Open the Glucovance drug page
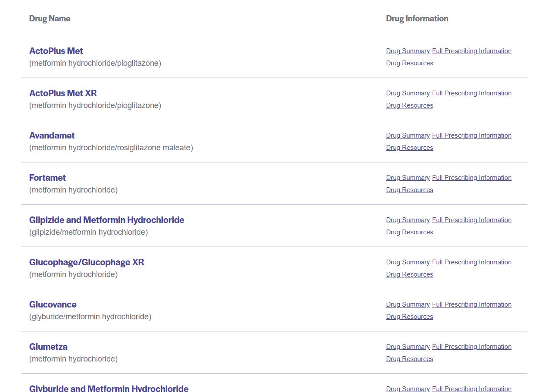The height and width of the screenshot is (392, 539). click(x=53, y=304)
